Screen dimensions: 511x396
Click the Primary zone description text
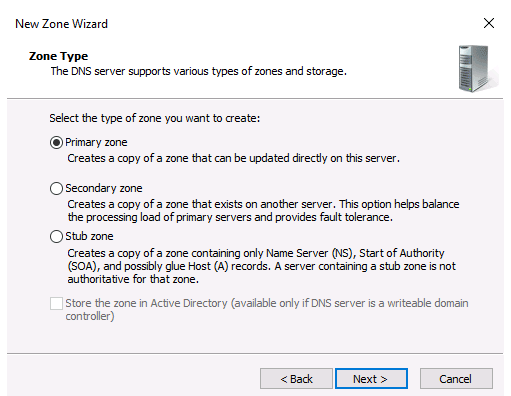[x=233, y=158]
